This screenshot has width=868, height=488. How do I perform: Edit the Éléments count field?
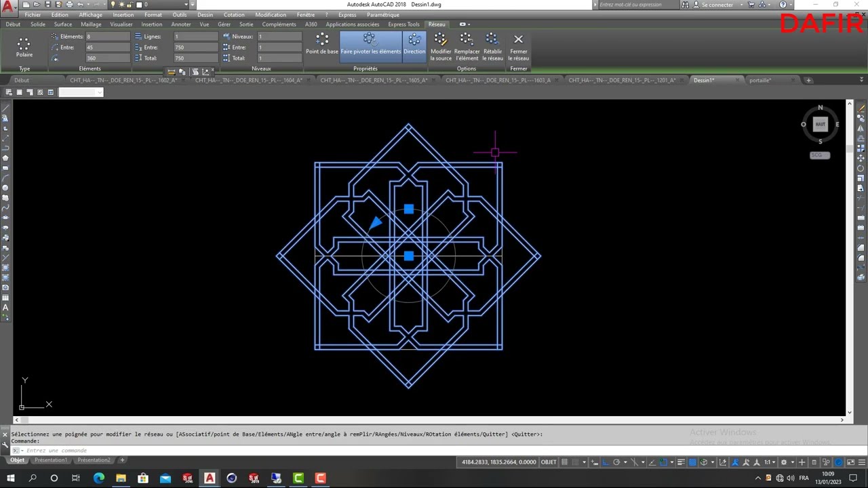pyautogui.click(x=107, y=37)
